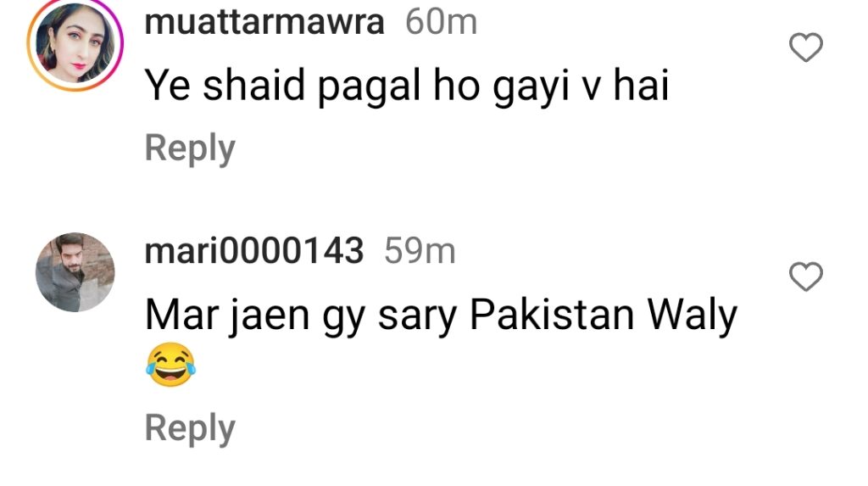868x486 pixels.
Task: Open the mari0000143 username link
Action: coord(254,250)
